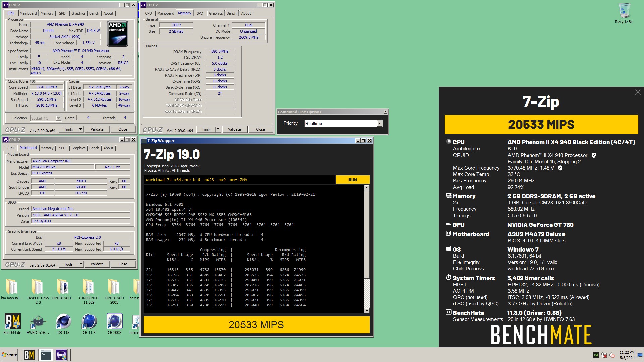Click the verified shield beside CPUID
644x362 pixels.
(593, 155)
